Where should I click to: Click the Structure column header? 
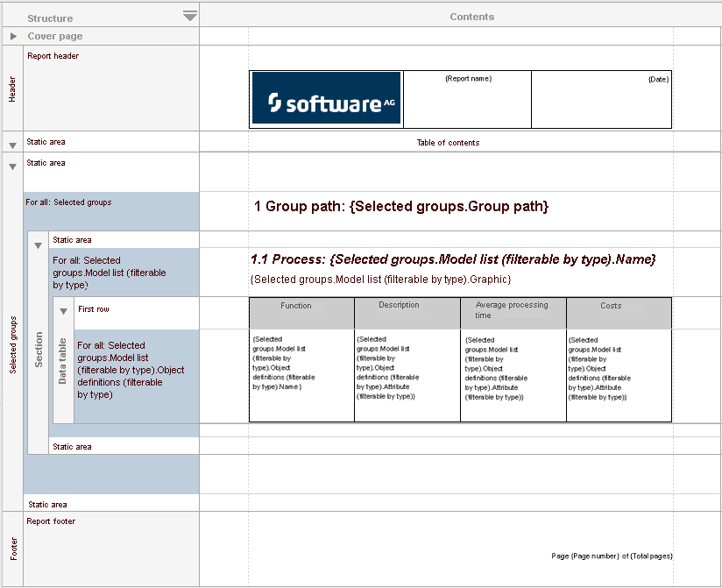click(x=50, y=18)
